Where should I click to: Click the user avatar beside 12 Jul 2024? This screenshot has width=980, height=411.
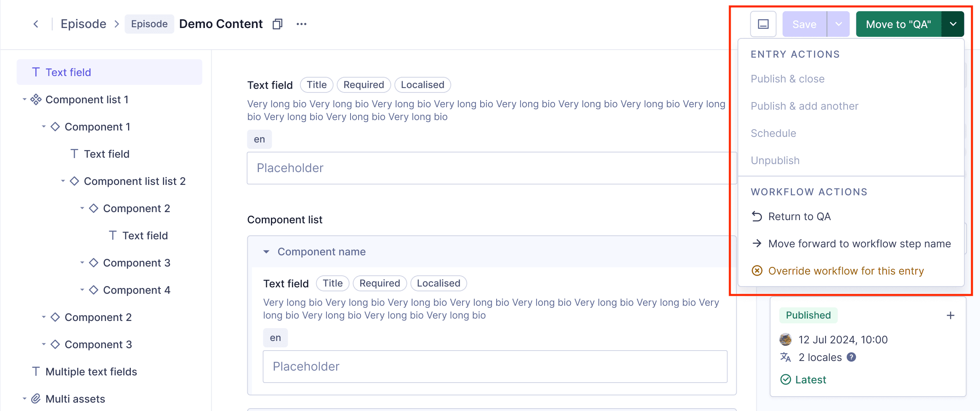786,339
